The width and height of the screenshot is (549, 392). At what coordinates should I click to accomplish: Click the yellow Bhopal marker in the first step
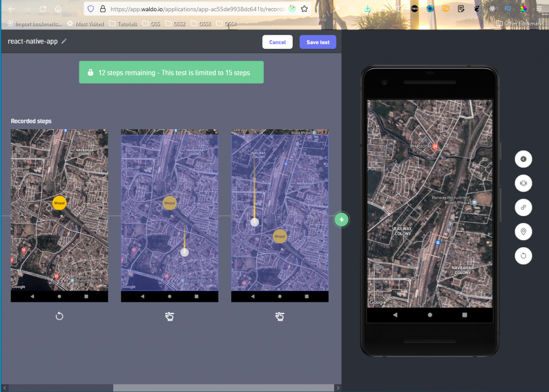click(x=59, y=203)
